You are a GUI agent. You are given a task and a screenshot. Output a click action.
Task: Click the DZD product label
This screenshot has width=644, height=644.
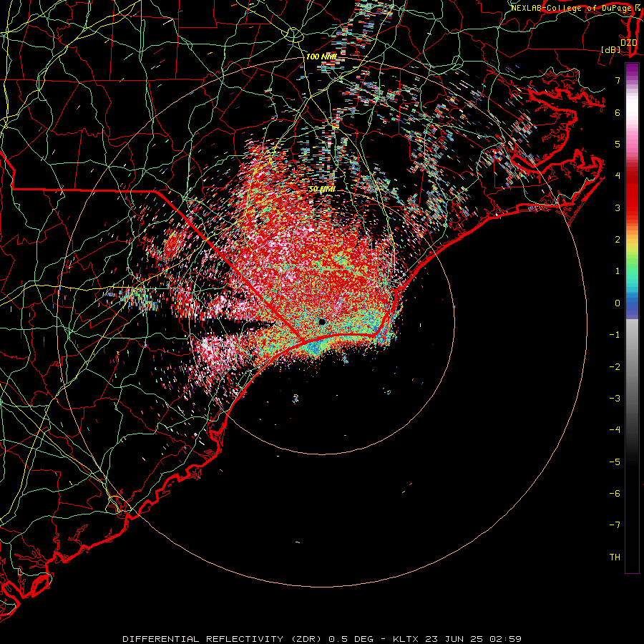point(628,42)
